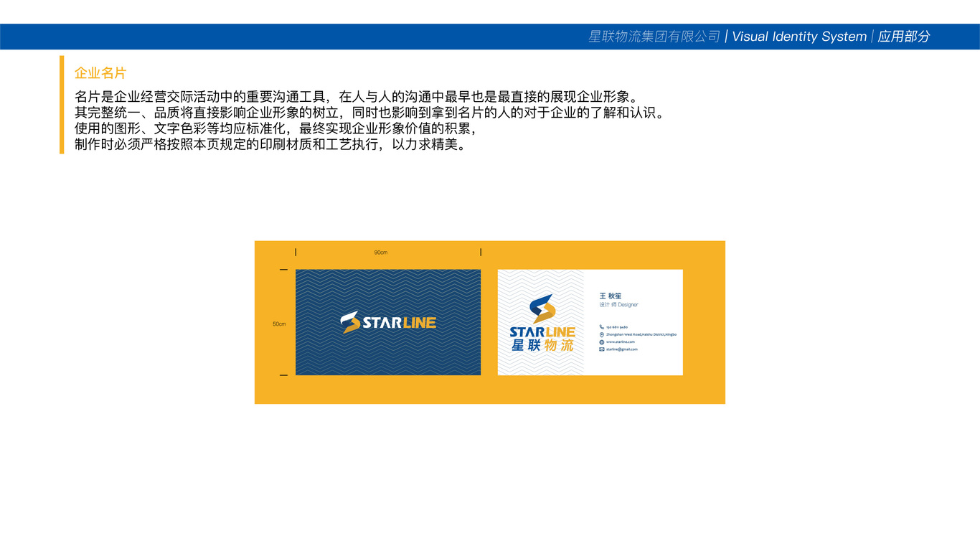This screenshot has height=551, width=980.
Task: Click the paragraph line starting '其完整统一'
Action: click(x=370, y=113)
